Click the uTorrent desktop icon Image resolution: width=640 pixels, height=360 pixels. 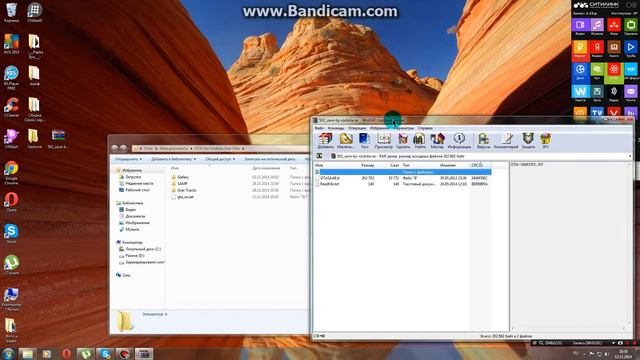11,265
